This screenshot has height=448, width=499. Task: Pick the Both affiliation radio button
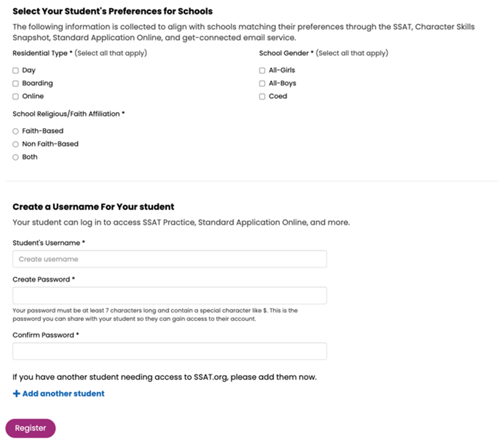pyautogui.click(x=15, y=157)
